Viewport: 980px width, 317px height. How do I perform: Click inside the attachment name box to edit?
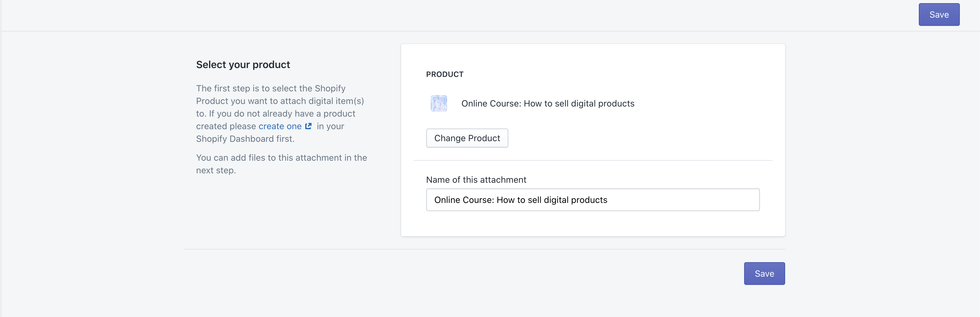click(x=592, y=199)
